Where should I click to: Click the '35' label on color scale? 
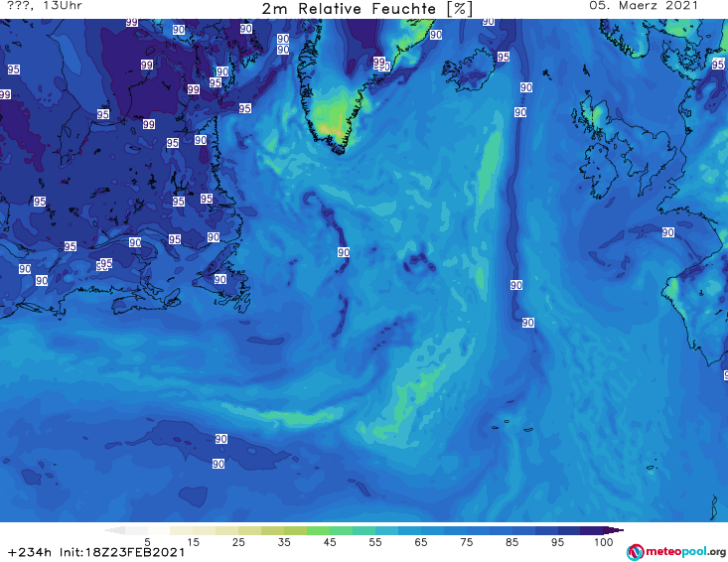(x=284, y=542)
